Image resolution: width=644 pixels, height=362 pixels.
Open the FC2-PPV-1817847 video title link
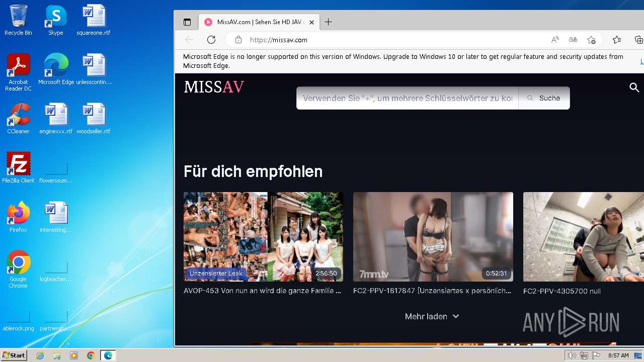(x=432, y=291)
